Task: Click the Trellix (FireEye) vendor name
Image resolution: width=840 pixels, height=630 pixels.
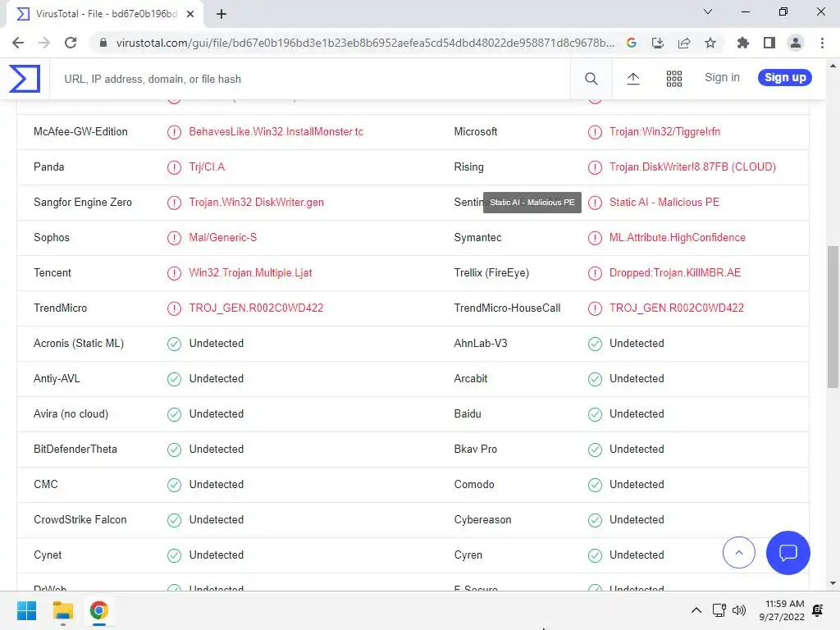Action: pyautogui.click(x=491, y=273)
